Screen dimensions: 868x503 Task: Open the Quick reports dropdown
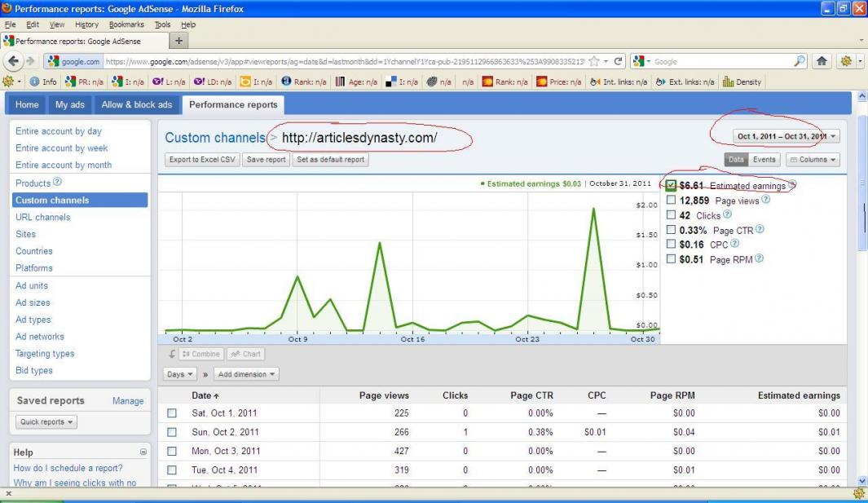pos(46,422)
